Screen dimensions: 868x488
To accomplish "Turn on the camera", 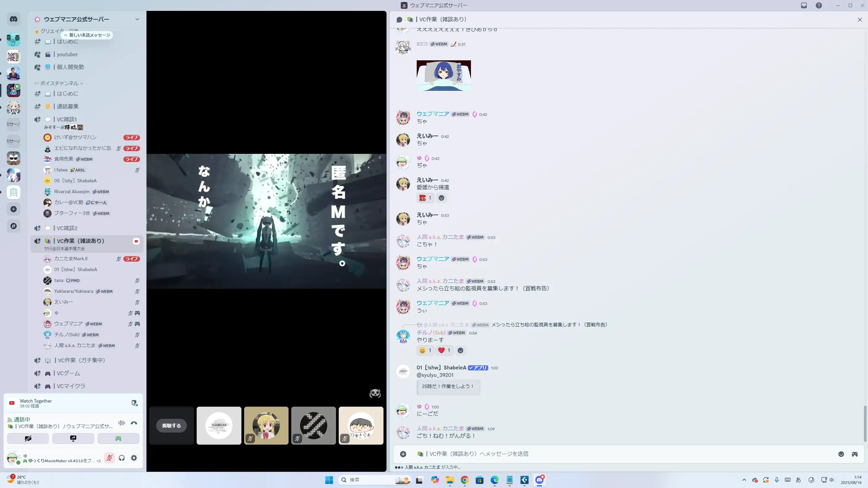I will 28,439.
